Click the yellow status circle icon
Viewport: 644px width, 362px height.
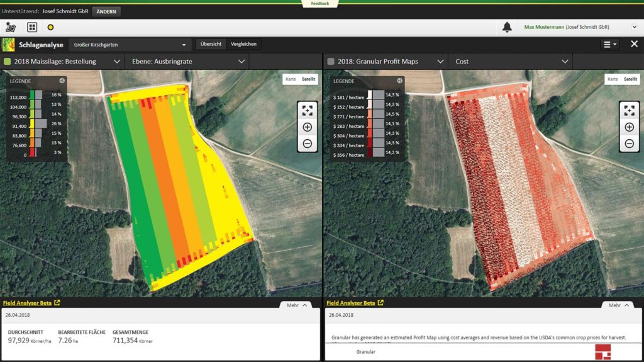[50, 27]
